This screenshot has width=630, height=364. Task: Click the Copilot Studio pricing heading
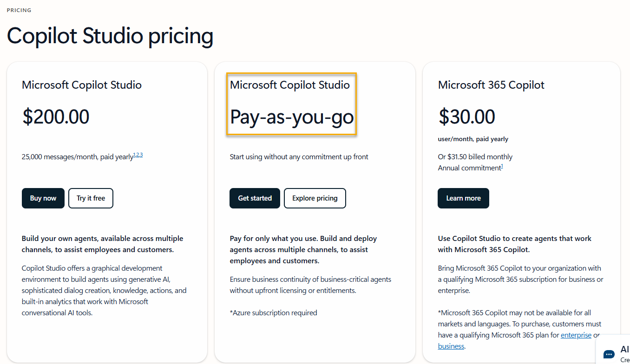[110, 36]
